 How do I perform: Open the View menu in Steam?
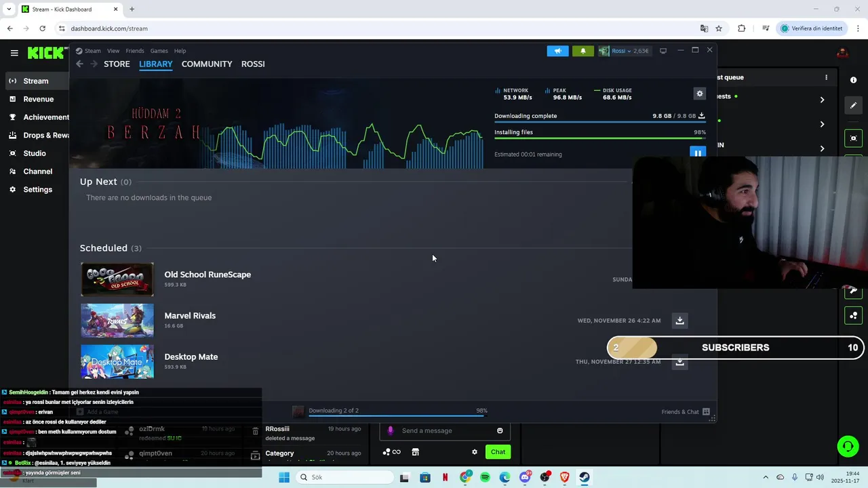pos(113,51)
